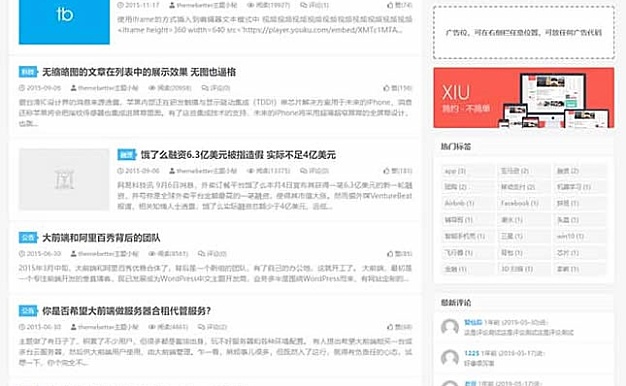Select the Facebook (1) tag
The height and width of the screenshot is (386, 626).
524,204
